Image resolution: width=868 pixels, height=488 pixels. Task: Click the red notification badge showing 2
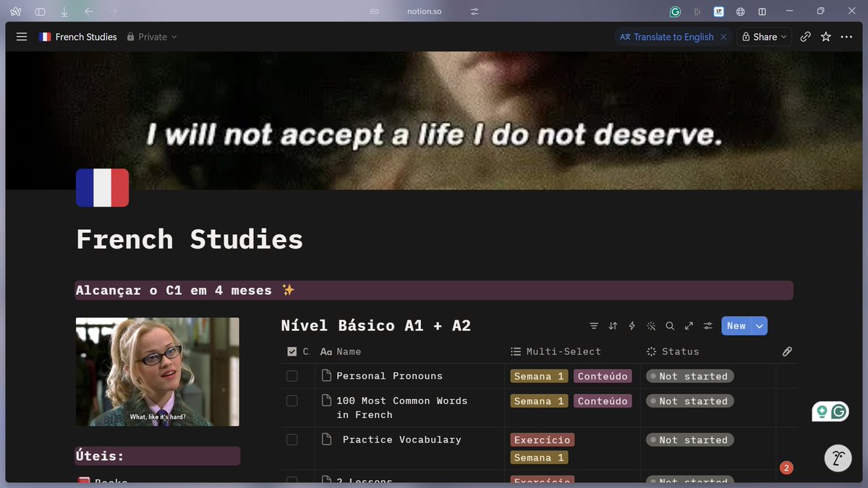[786, 468]
